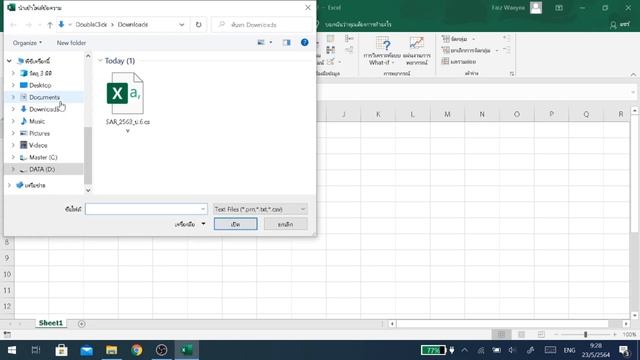Screen dimensions: 640x360
Task: Open the Mail app from taskbar
Action: click(87, 350)
